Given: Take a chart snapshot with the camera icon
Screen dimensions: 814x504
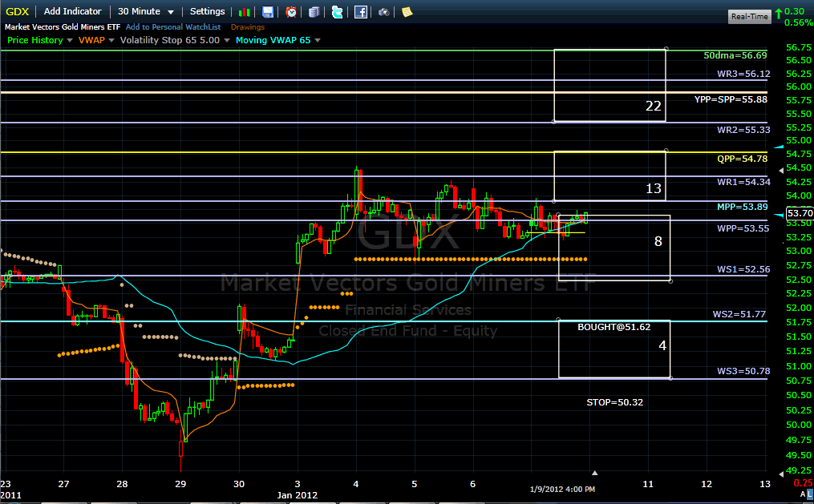Looking at the screenshot, I should coord(383,12).
